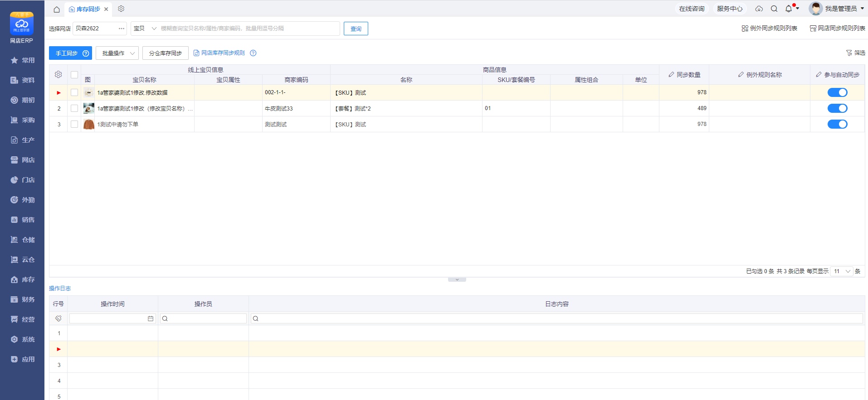Open 操作时间 date picker filter

[x=151, y=318]
